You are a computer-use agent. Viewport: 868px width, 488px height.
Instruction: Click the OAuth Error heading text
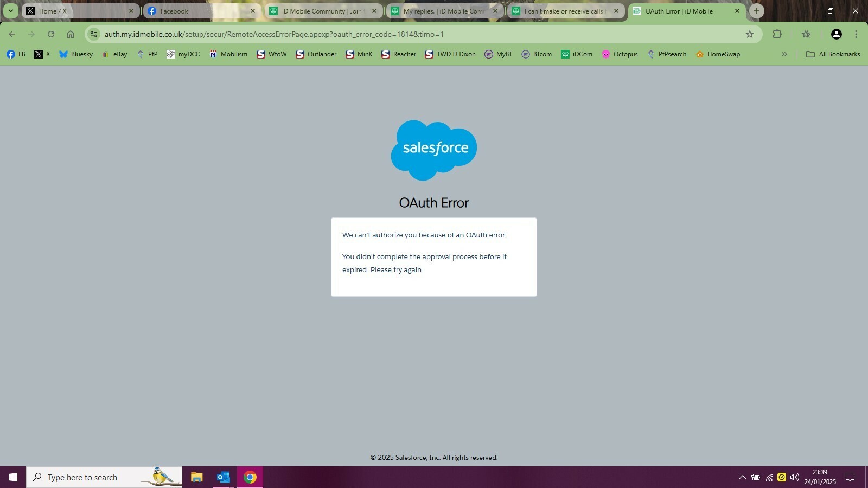point(434,203)
